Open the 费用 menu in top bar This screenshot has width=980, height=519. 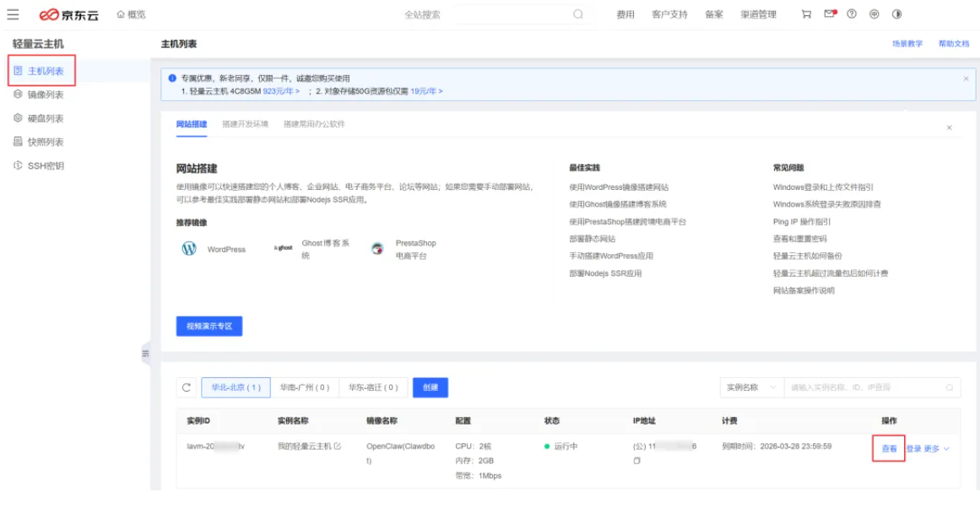tap(625, 14)
